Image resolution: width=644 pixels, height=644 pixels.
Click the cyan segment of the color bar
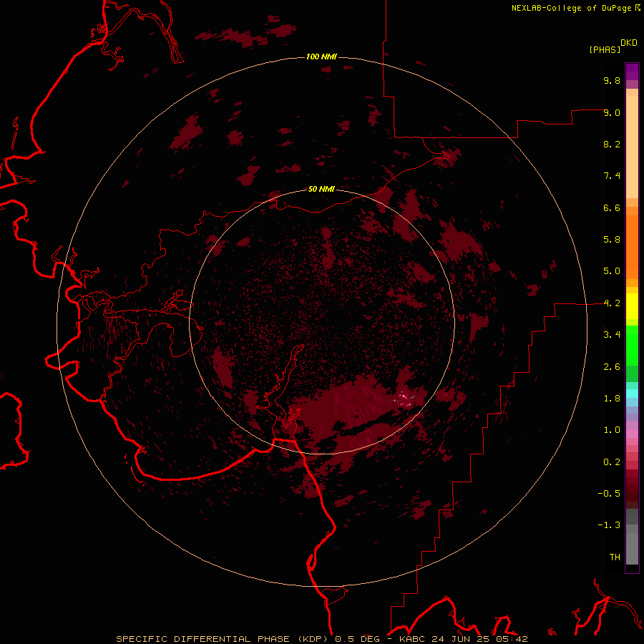[632, 394]
